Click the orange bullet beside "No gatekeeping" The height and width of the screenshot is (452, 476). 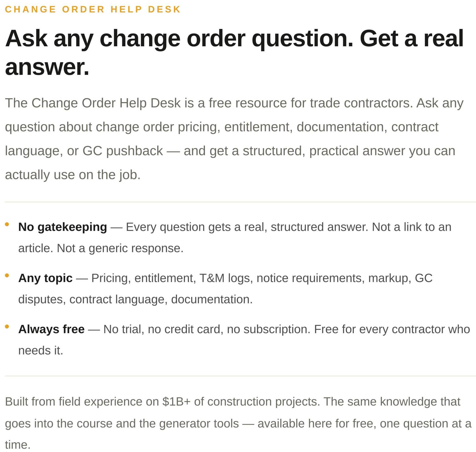click(x=7, y=224)
